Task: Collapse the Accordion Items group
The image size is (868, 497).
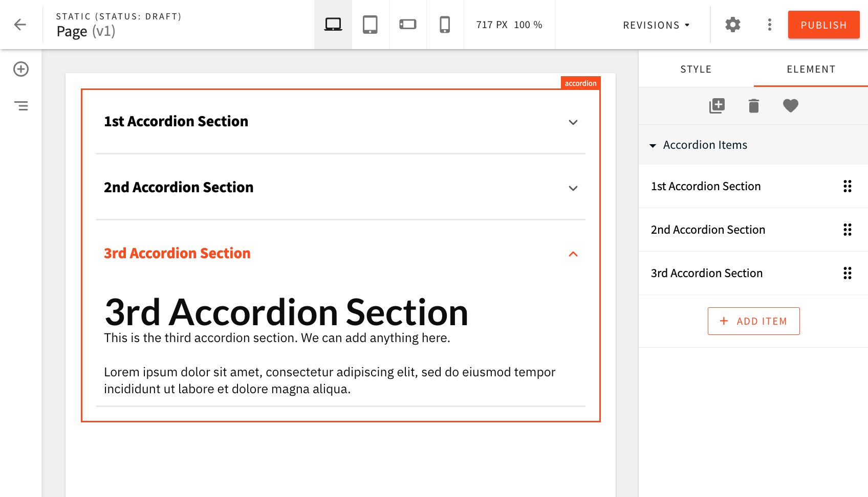Action: pyautogui.click(x=653, y=145)
